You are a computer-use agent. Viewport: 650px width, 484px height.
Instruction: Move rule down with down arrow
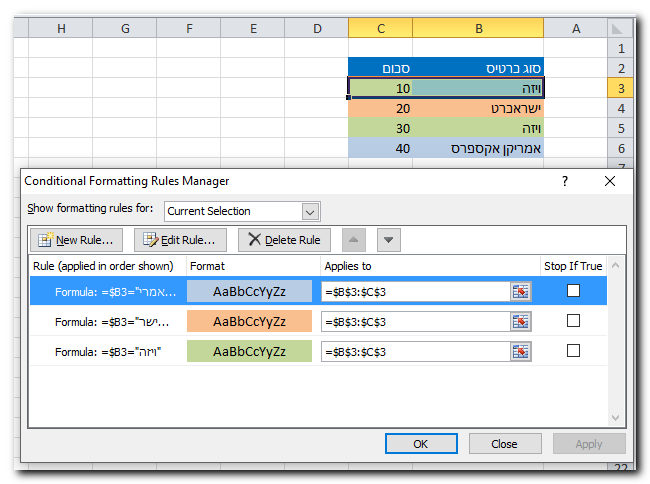coord(388,240)
